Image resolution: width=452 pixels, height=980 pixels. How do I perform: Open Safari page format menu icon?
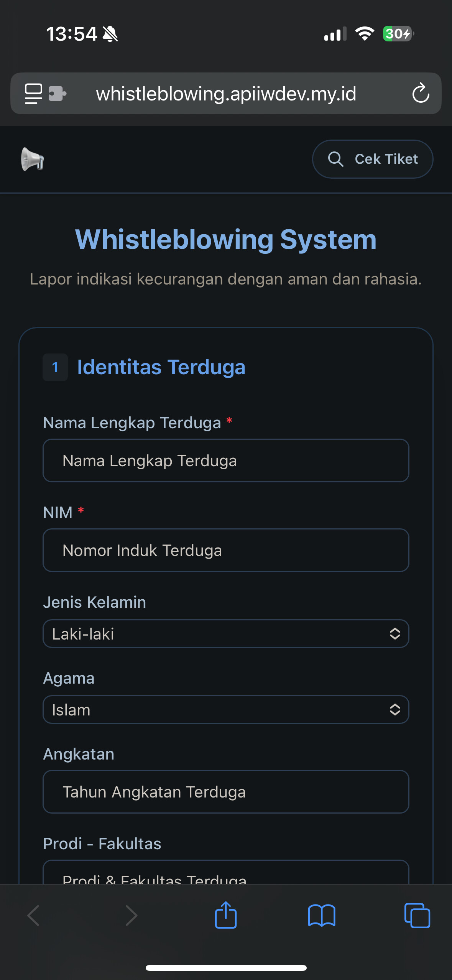pyautogui.click(x=33, y=94)
